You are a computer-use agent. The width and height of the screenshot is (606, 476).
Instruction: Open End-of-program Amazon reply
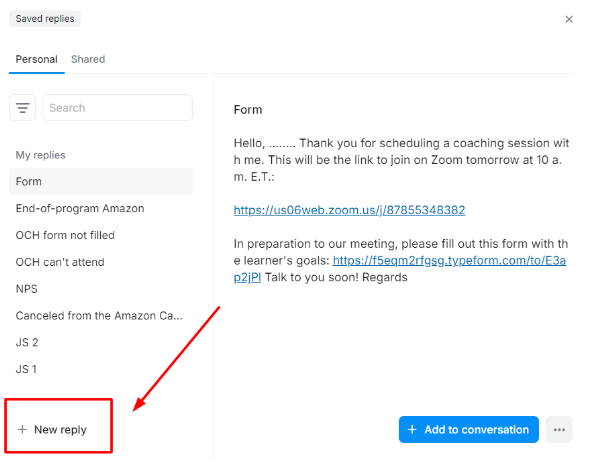[x=101, y=209]
